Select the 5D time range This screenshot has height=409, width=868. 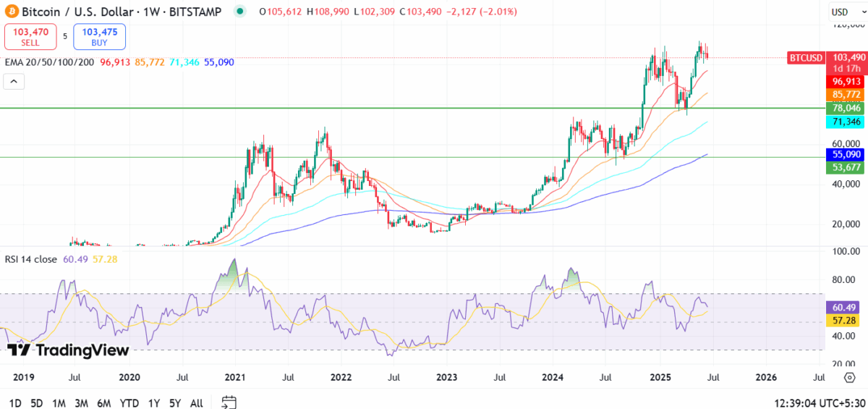pos(37,402)
